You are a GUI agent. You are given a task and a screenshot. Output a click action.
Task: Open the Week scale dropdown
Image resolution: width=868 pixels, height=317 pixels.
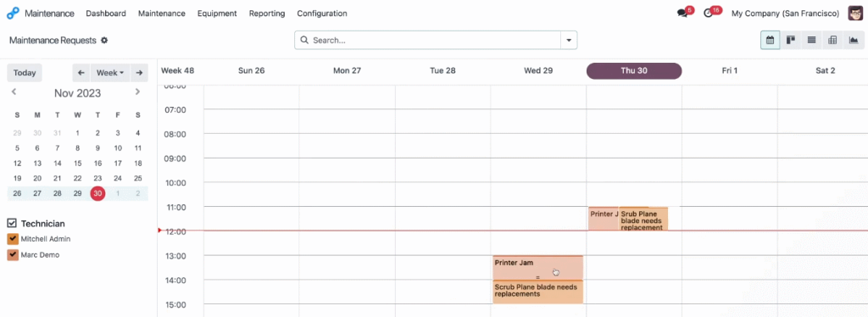pyautogui.click(x=109, y=73)
